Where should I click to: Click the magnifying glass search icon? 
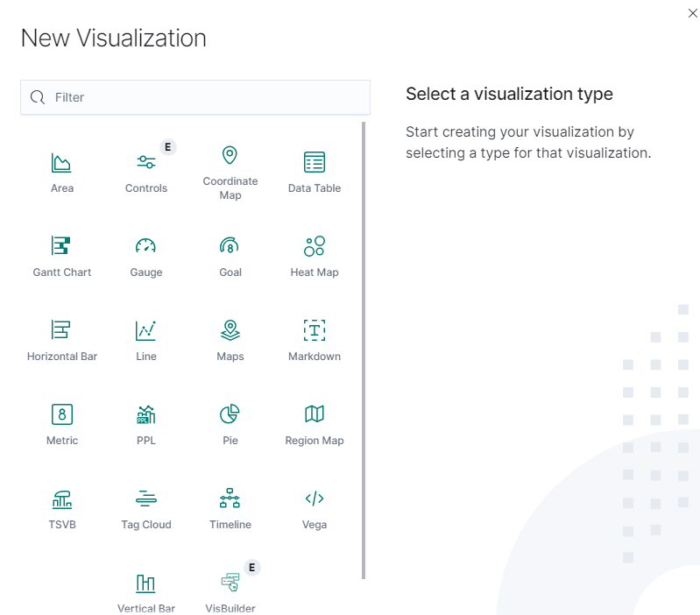pyautogui.click(x=38, y=97)
